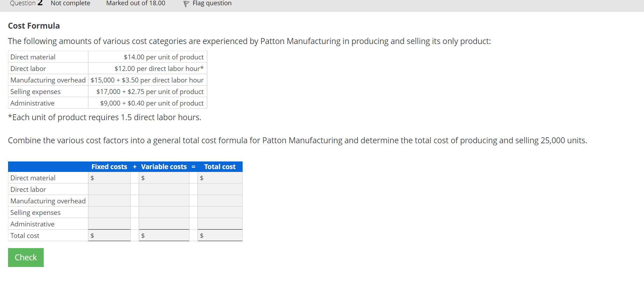Click 'Administrative' label in upper data table
The width and height of the screenshot is (644, 282).
(33, 103)
